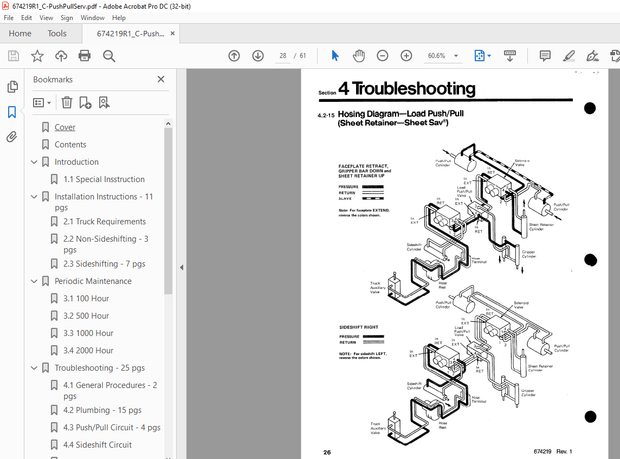Open 1.1 Special Instruction bookmark

[104, 179]
